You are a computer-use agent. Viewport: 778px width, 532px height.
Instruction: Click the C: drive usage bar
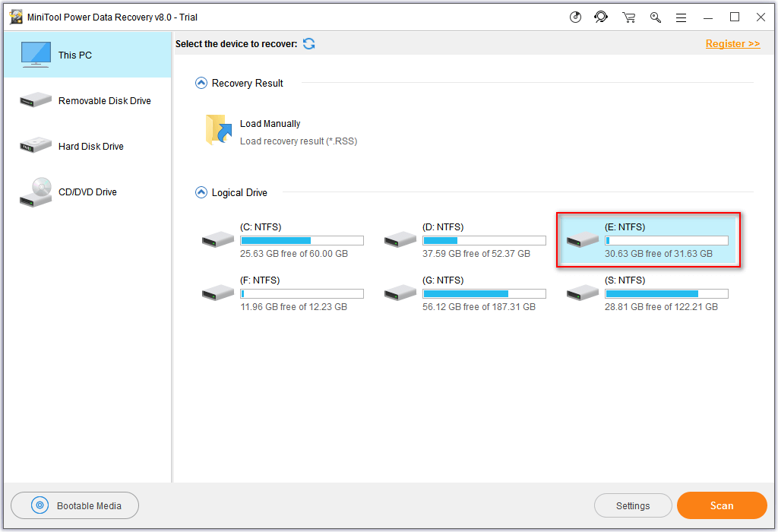(x=302, y=240)
